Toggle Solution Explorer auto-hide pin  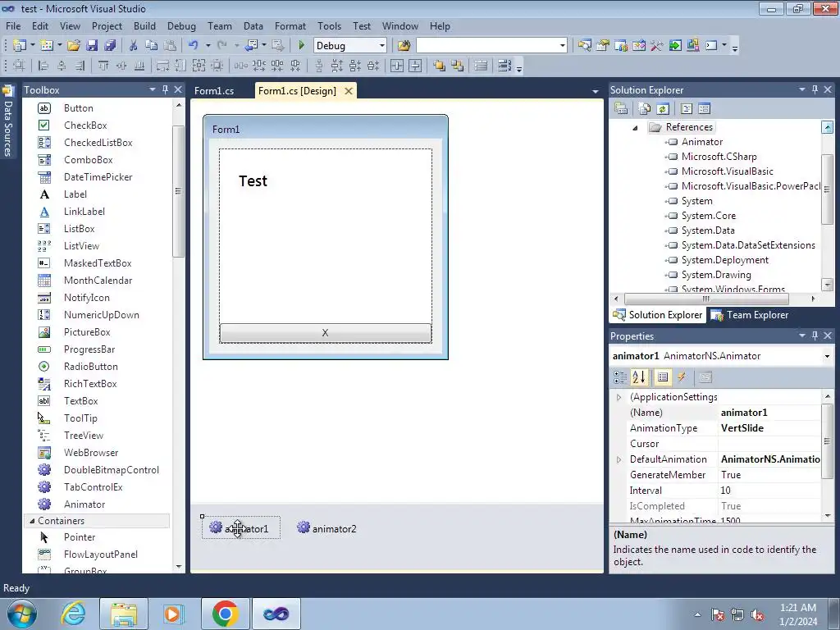[815, 89]
